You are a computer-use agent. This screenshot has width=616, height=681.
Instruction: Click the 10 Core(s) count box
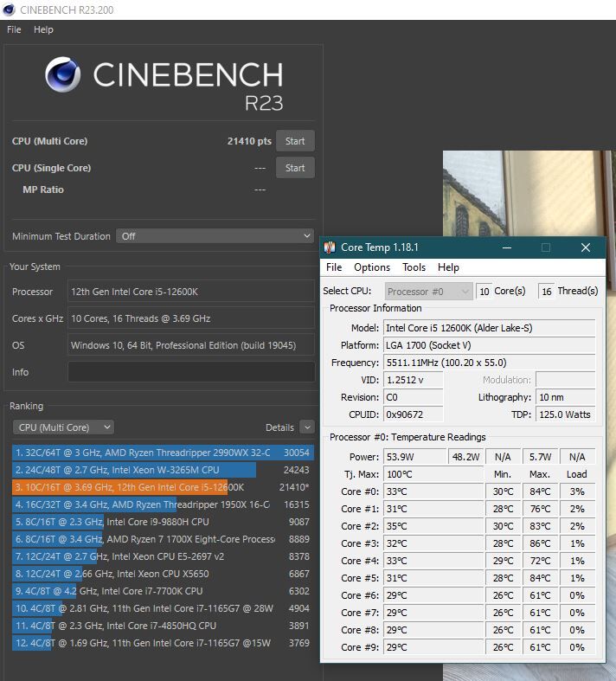point(484,292)
